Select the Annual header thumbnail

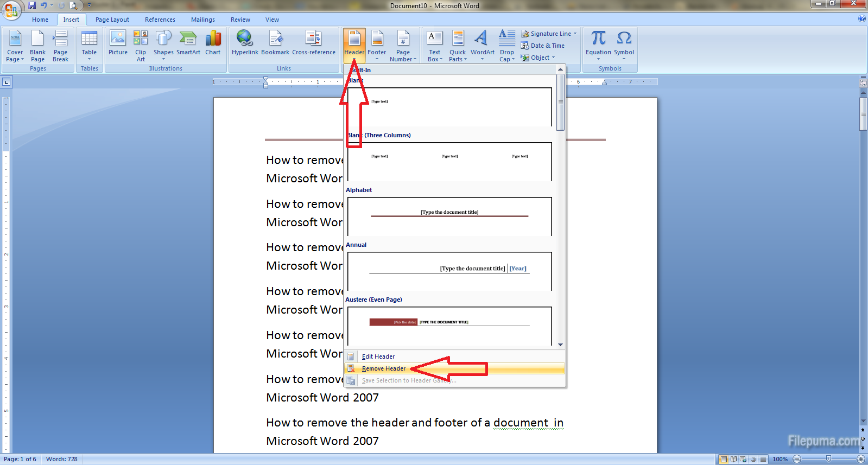[449, 271]
